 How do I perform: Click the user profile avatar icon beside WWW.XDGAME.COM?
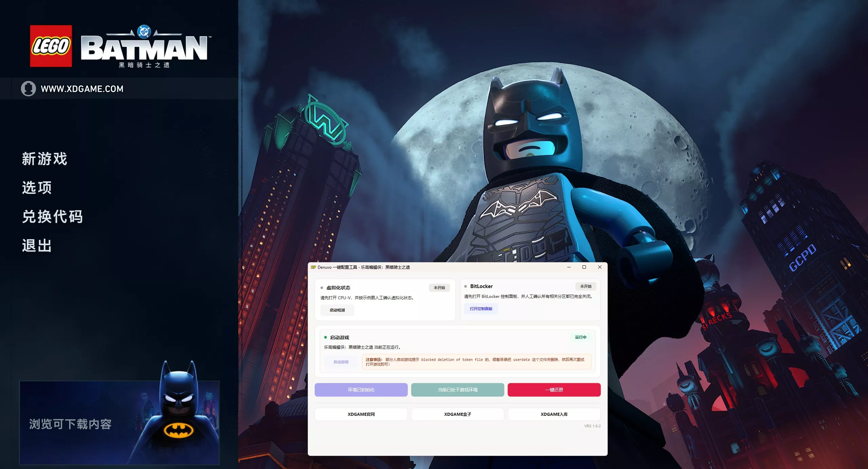tap(28, 89)
